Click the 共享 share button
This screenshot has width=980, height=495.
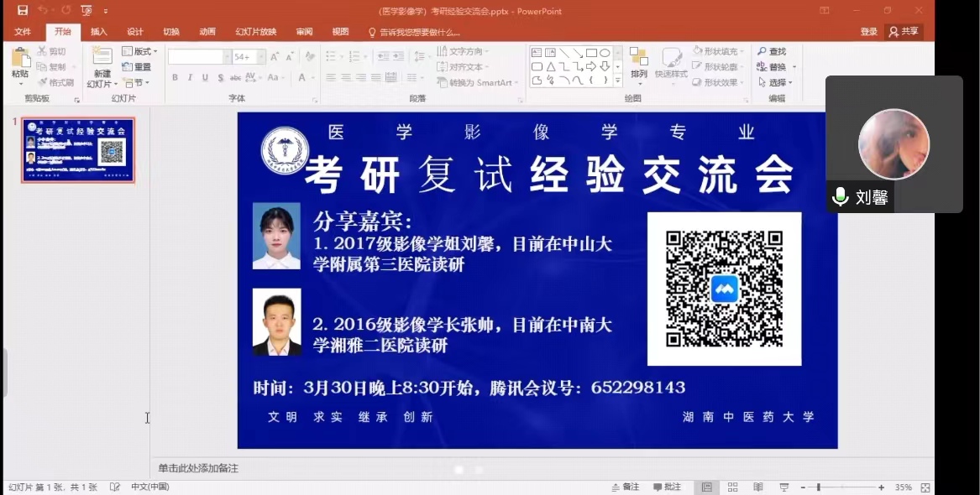click(x=904, y=32)
